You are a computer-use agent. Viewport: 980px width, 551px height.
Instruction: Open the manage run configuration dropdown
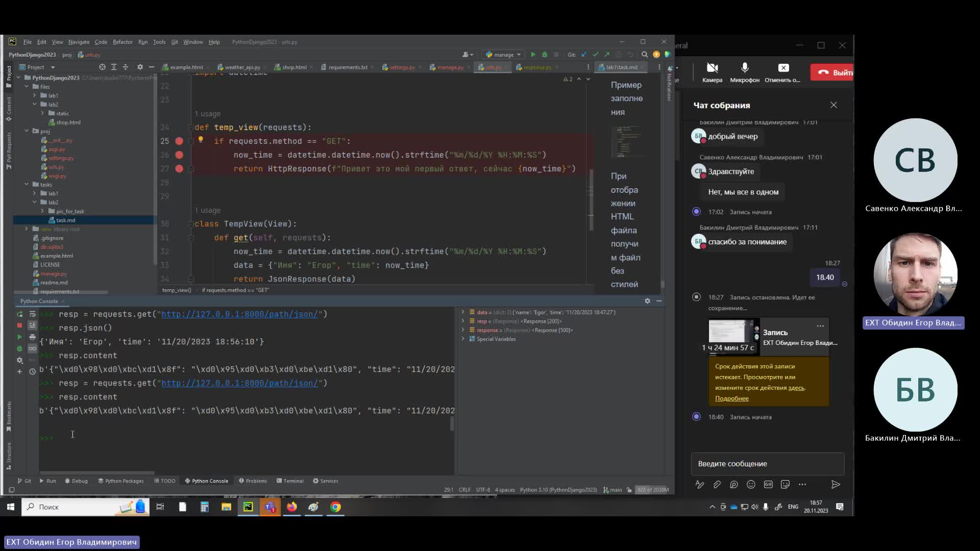click(503, 55)
